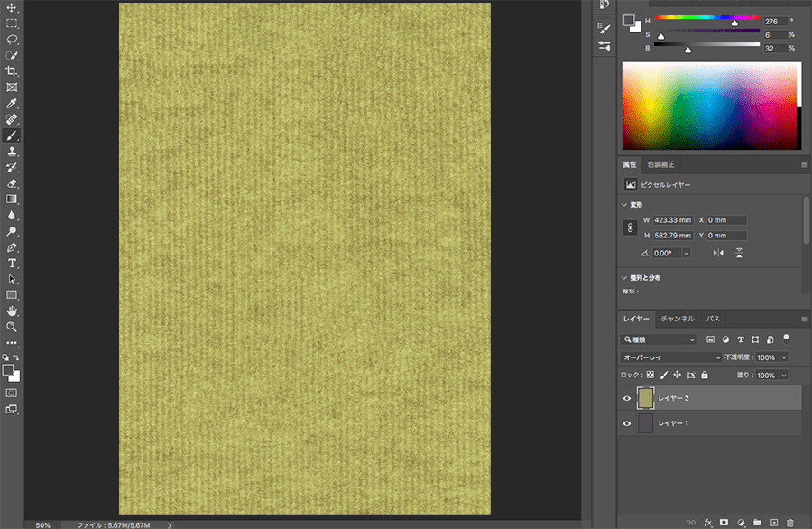This screenshot has height=529, width=812.
Task: Choose the Hand tool
Action: (x=12, y=311)
